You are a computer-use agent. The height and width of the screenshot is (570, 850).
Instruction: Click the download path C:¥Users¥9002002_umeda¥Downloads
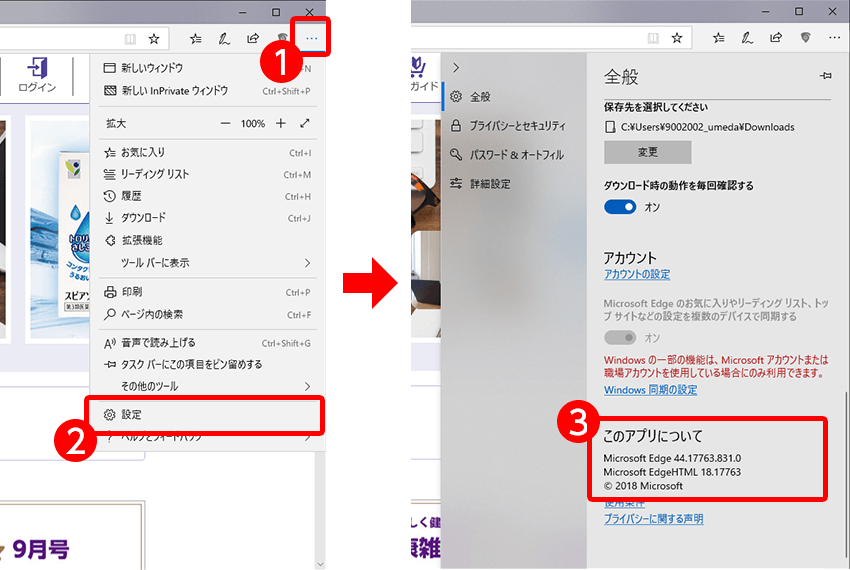(707, 127)
